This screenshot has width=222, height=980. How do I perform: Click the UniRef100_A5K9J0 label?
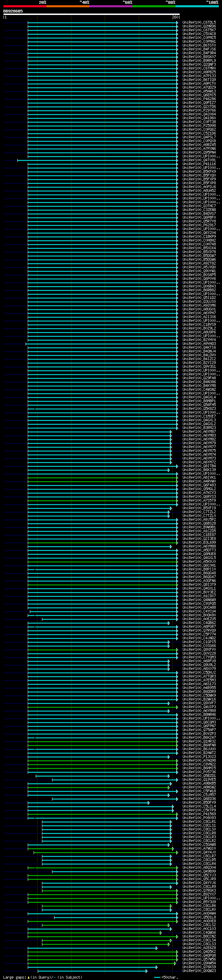click(199, 561)
